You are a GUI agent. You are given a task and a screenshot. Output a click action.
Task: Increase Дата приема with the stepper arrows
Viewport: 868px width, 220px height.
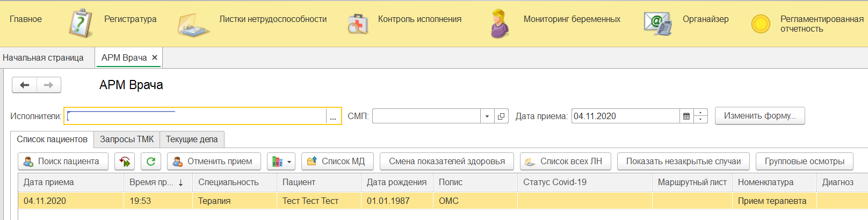click(x=700, y=113)
